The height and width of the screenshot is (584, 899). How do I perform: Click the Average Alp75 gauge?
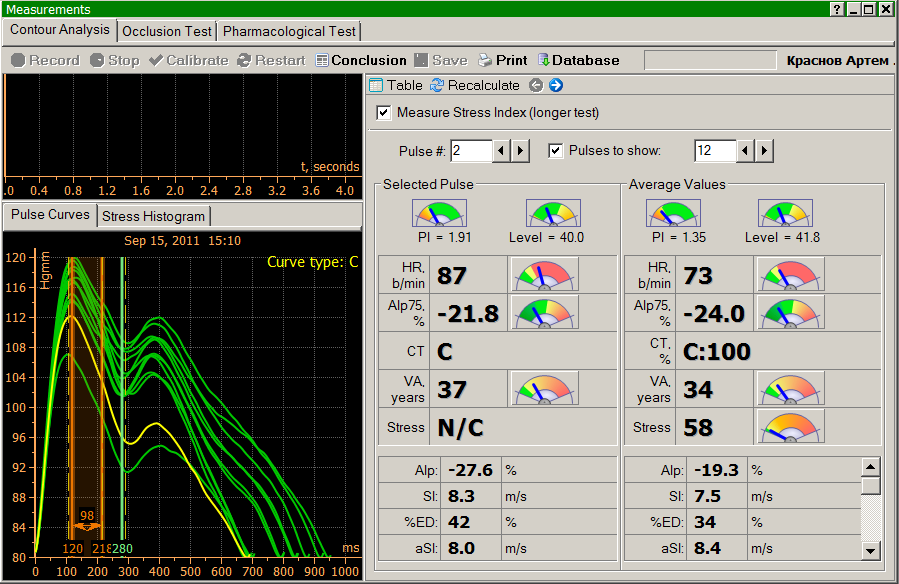(791, 313)
